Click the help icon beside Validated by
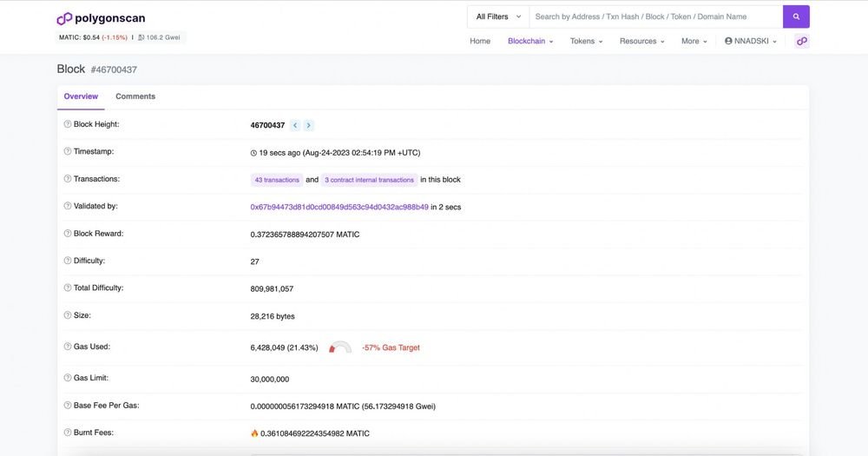 coord(68,206)
